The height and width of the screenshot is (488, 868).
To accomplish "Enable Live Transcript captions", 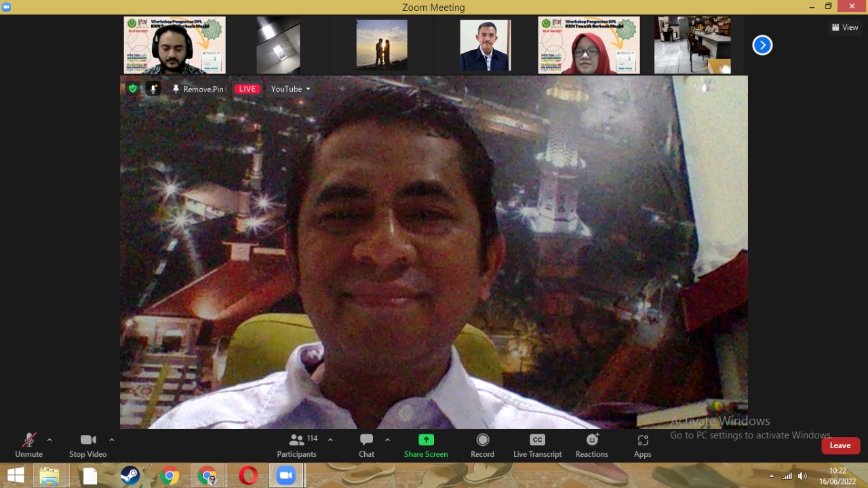I will coord(537,445).
